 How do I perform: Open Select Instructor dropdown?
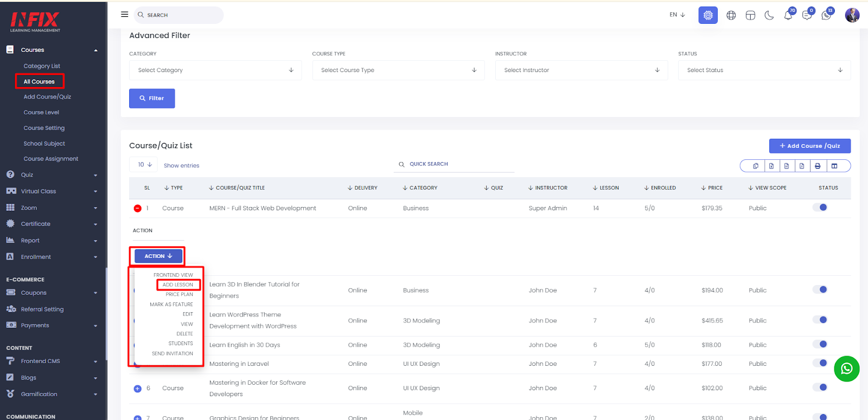(x=582, y=70)
